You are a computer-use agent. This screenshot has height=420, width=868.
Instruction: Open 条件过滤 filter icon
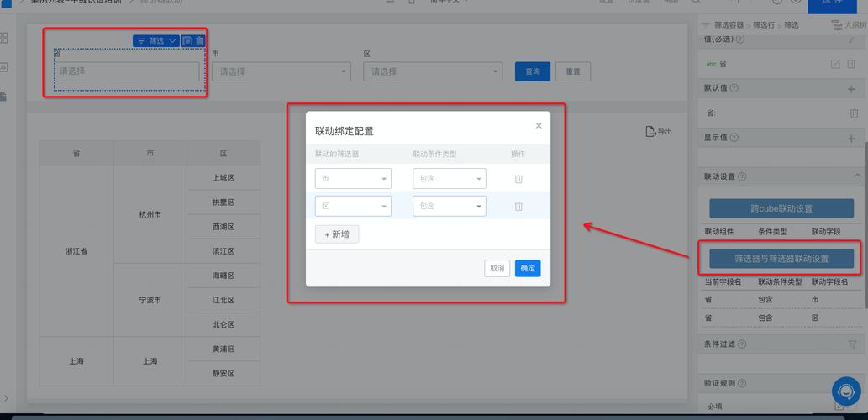[853, 344]
